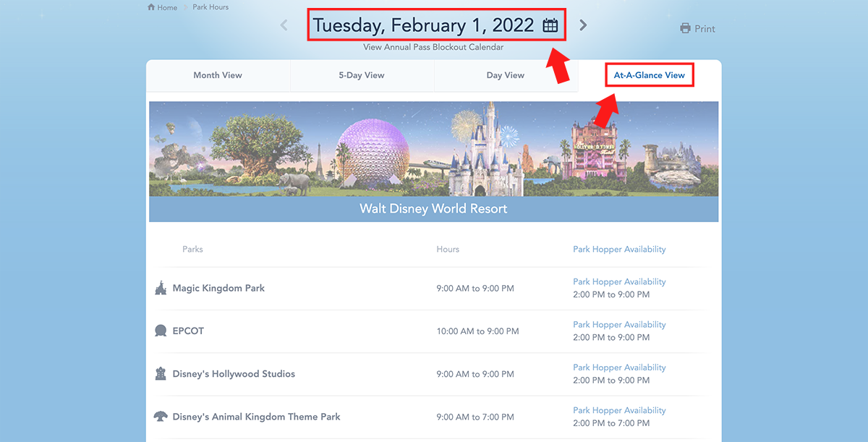Image resolution: width=868 pixels, height=442 pixels.
Task: Click Disney's Hollywood Studios park name
Action: click(x=234, y=374)
